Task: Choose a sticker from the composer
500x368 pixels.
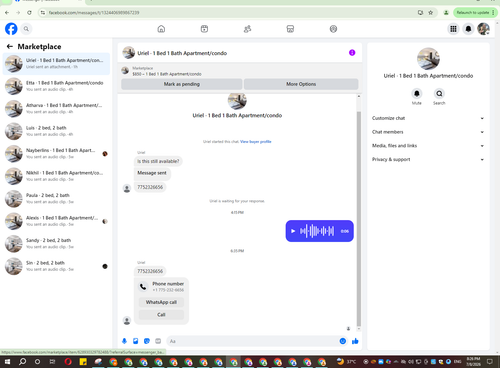Action: [147, 341]
